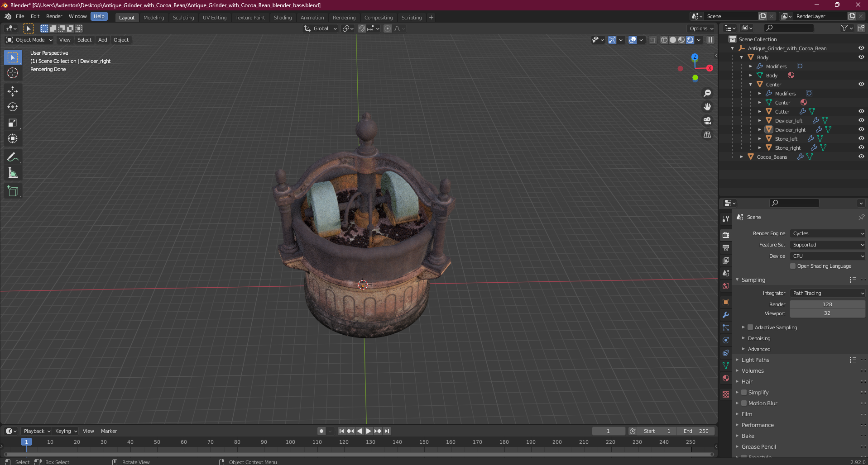Switch to Shading workspace tab

click(283, 18)
